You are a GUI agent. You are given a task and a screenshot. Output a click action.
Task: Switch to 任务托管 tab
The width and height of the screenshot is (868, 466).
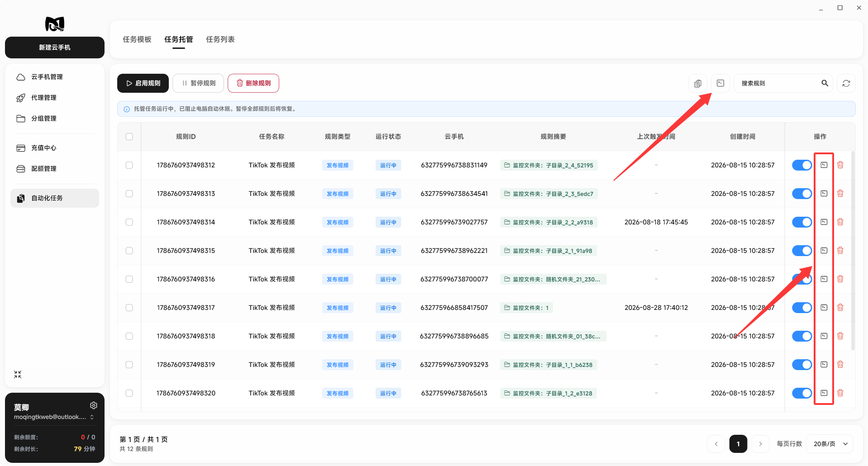179,39
